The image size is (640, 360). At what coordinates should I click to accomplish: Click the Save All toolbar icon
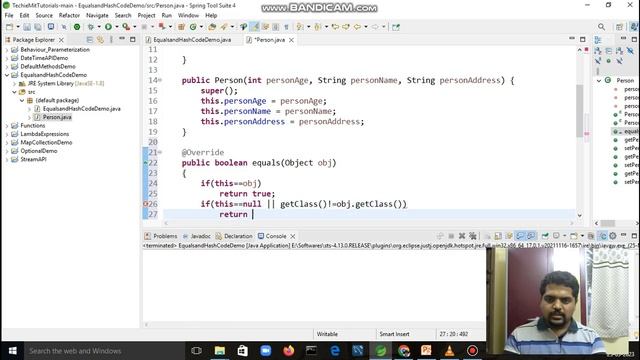pos(38,27)
